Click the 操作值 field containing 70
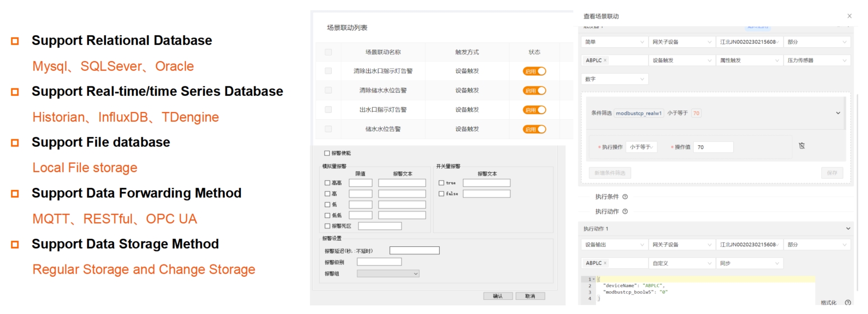This screenshot has width=868, height=314. pyautogui.click(x=713, y=147)
